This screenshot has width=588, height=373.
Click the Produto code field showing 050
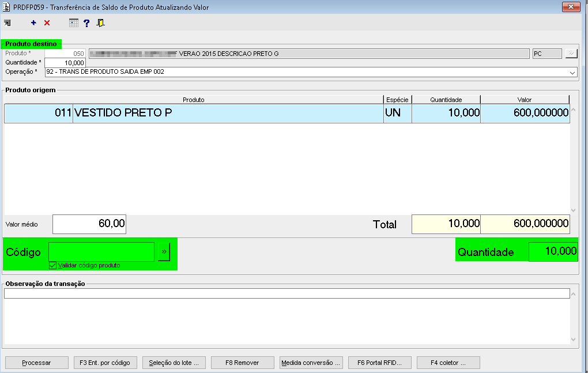(x=65, y=54)
